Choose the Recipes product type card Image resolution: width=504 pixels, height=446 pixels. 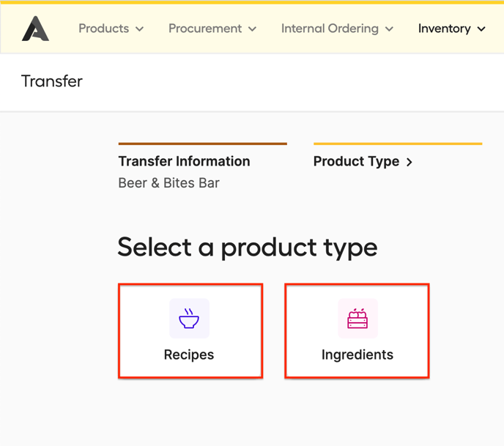[x=190, y=331]
